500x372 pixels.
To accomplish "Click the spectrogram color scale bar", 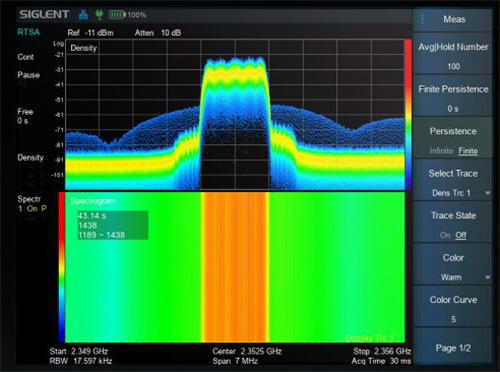I will click(x=62, y=267).
